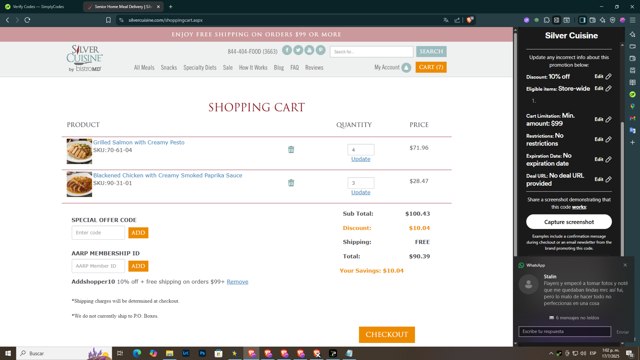Image resolution: width=640 pixels, height=360 pixels.
Task: Open Silver Cuisine Twitter icon
Action: tap(298, 50)
